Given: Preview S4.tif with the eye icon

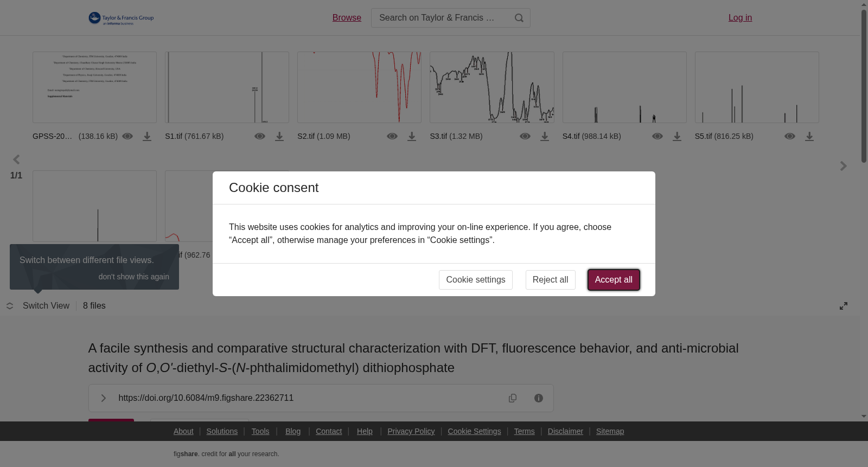Looking at the screenshot, I should (658, 136).
